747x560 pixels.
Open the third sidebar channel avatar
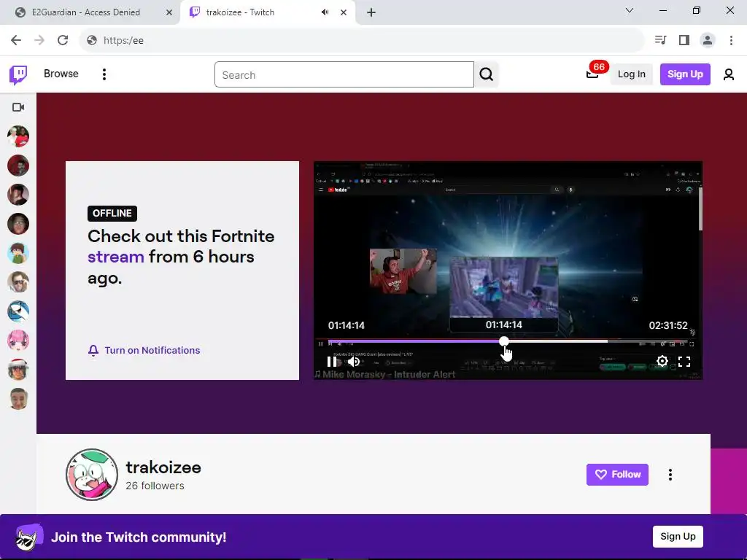(18, 194)
